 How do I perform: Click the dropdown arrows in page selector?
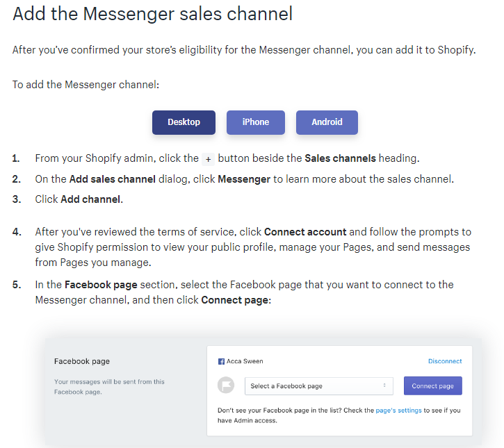384,385
